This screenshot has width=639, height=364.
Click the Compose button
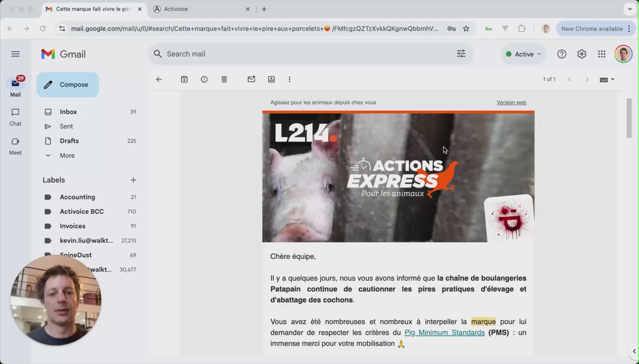coord(68,84)
